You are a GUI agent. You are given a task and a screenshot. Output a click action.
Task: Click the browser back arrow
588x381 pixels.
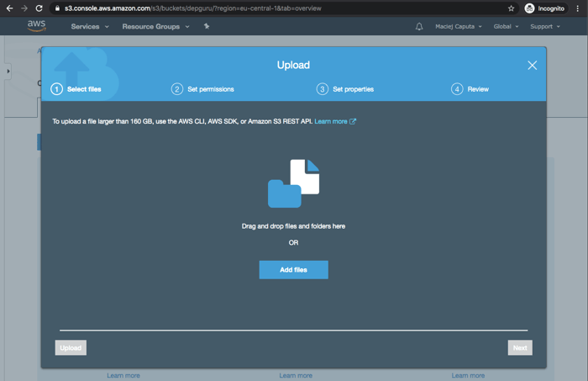click(x=9, y=8)
